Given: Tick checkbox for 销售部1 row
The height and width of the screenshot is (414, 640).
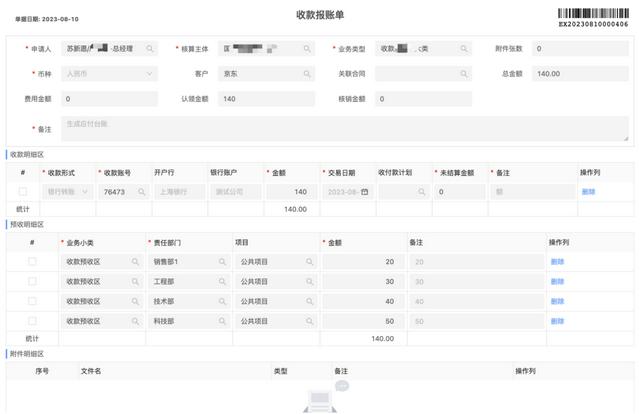Looking at the screenshot, I should [32, 261].
